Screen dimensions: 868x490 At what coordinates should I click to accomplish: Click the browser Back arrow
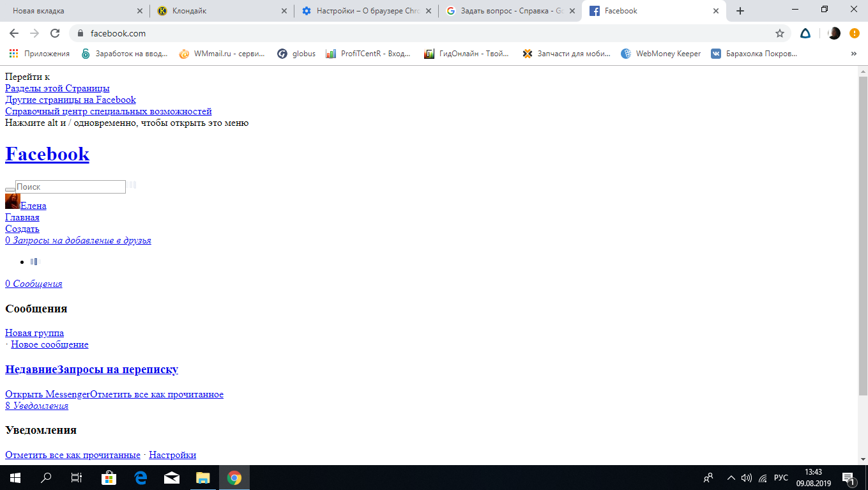coord(14,33)
